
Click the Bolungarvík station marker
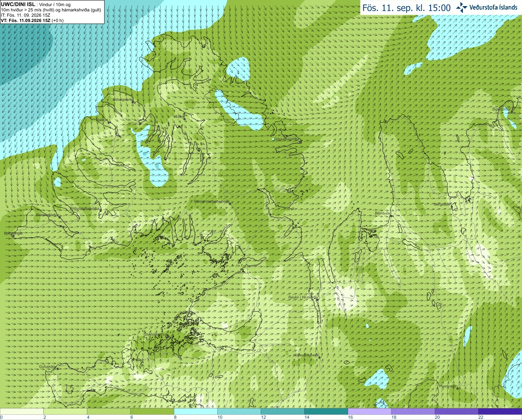pyautogui.click(x=133, y=102)
